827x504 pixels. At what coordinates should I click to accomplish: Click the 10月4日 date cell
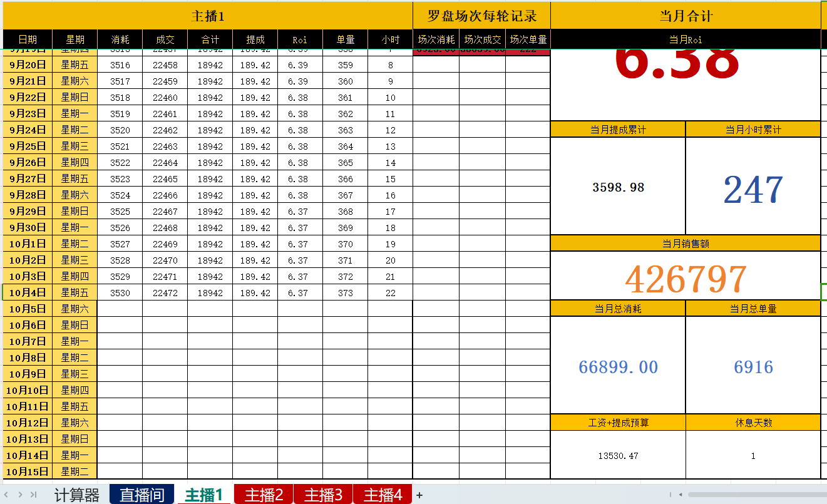click(x=28, y=292)
